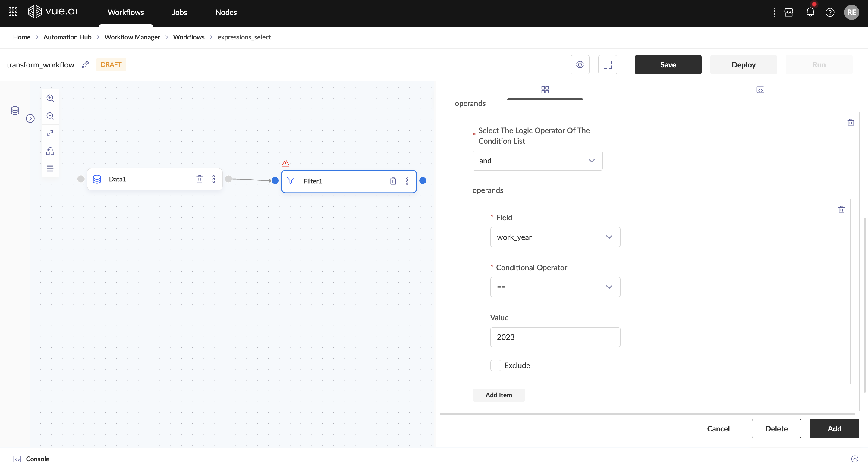Switch to the code view panel tab
Viewport: 868px width, 467px height.
[x=760, y=90]
